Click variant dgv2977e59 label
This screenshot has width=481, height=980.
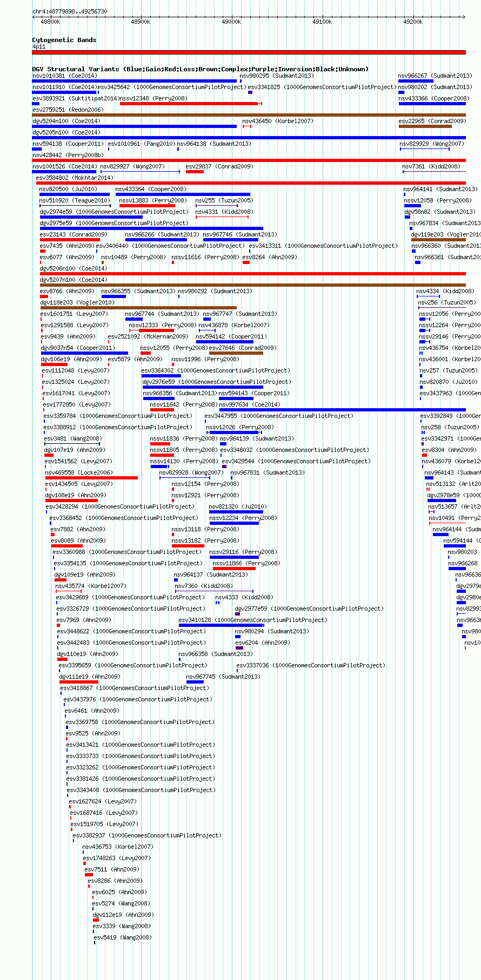(x=309, y=609)
